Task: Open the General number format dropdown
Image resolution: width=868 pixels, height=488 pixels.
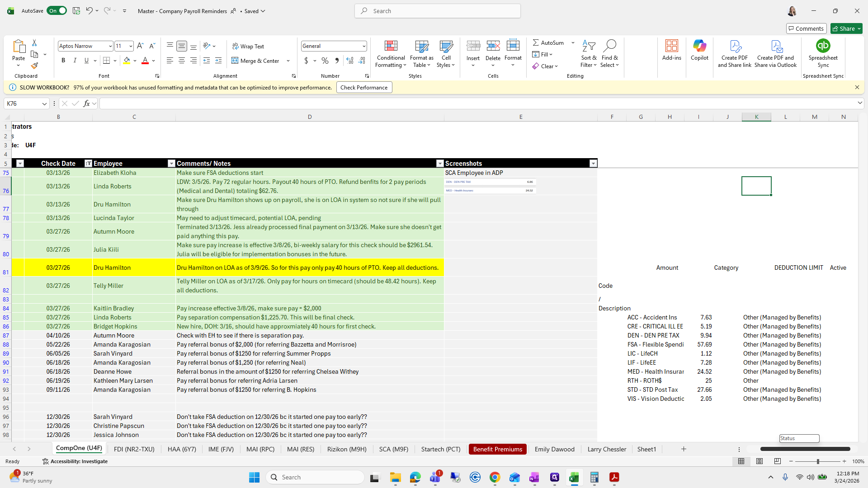Action: 363,46
